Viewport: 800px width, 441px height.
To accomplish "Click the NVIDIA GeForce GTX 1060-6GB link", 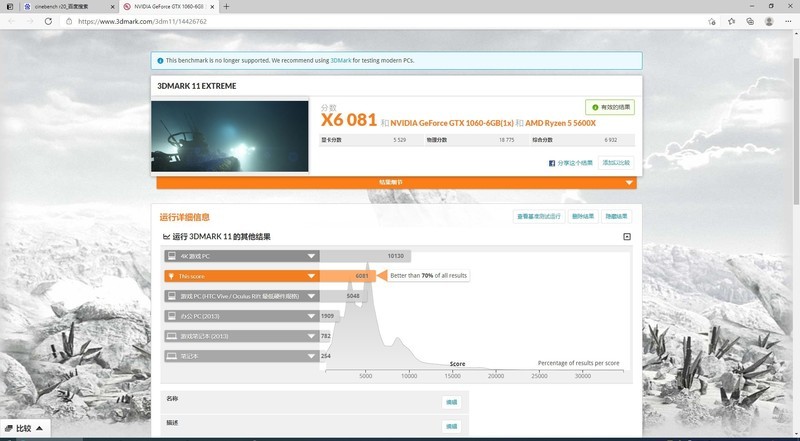I will click(452, 123).
